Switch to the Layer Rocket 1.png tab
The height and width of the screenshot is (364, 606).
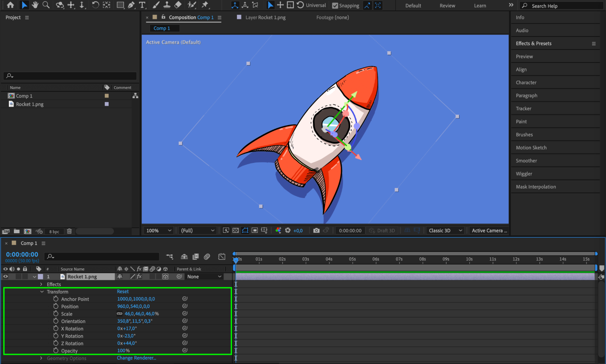265,17
